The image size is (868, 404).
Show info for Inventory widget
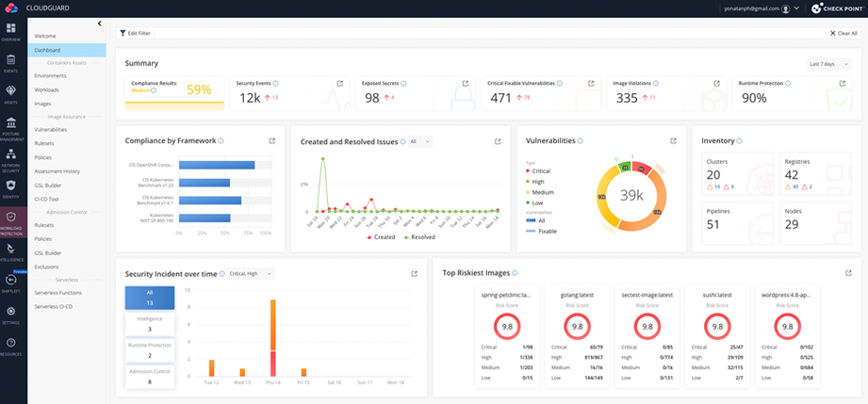740,141
